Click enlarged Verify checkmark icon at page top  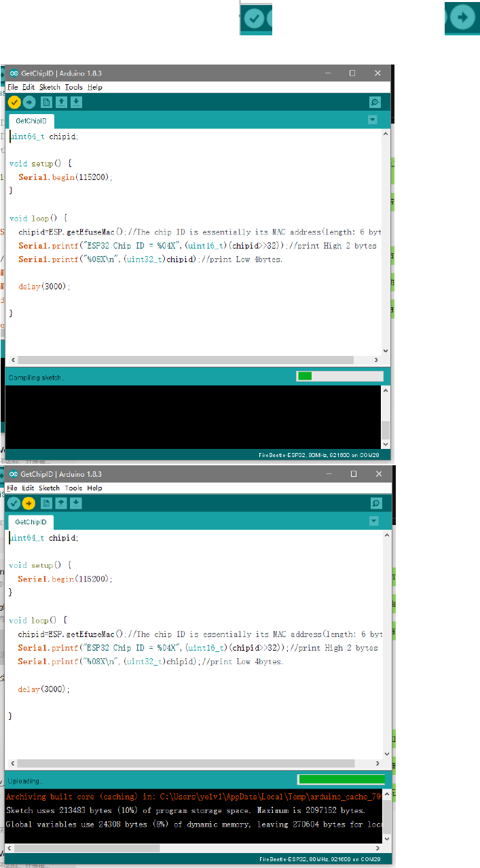(x=256, y=18)
